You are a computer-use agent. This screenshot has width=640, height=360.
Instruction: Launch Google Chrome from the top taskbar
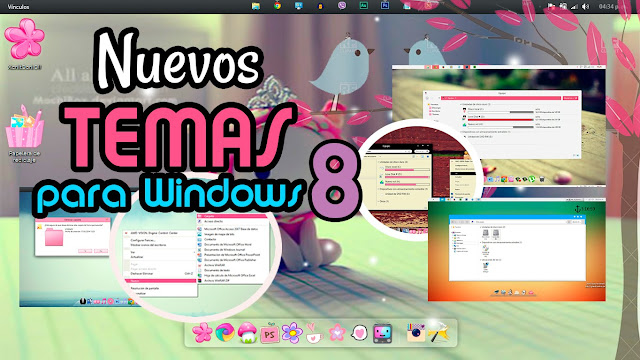click(278, 6)
